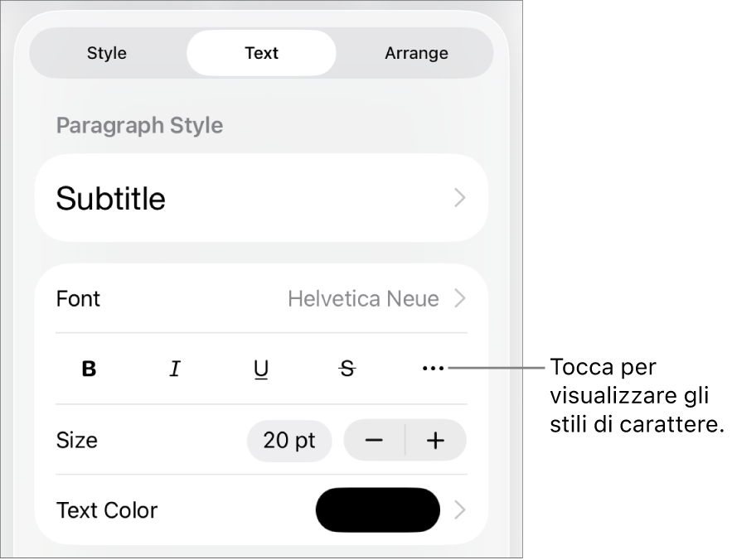The image size is (732, 560).
Task: Open the Subtitle paragraph style list
Action: 261,199
